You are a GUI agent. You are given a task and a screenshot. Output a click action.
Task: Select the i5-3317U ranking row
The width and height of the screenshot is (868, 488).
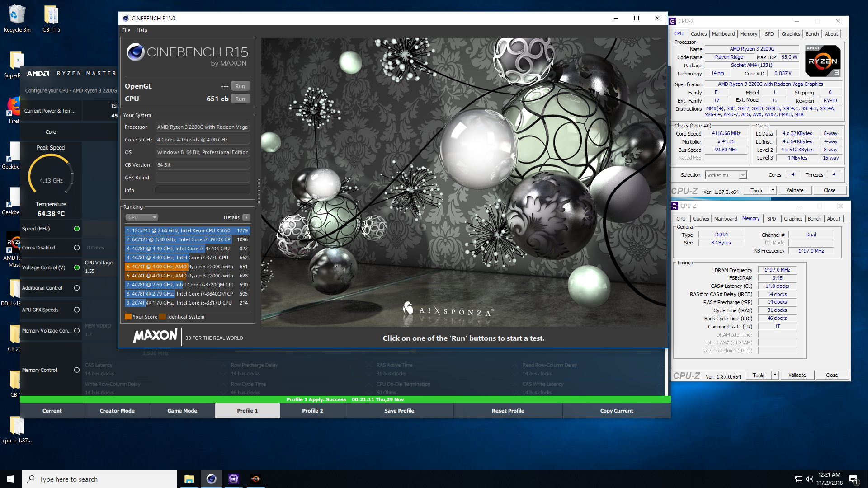pos(187,303)
